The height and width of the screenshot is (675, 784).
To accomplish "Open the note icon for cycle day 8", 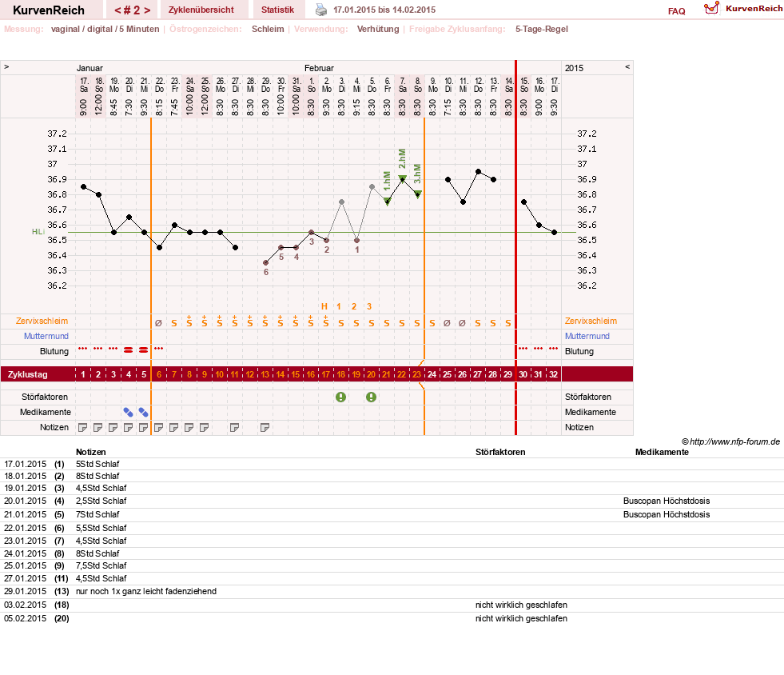I will pos(189,427).
